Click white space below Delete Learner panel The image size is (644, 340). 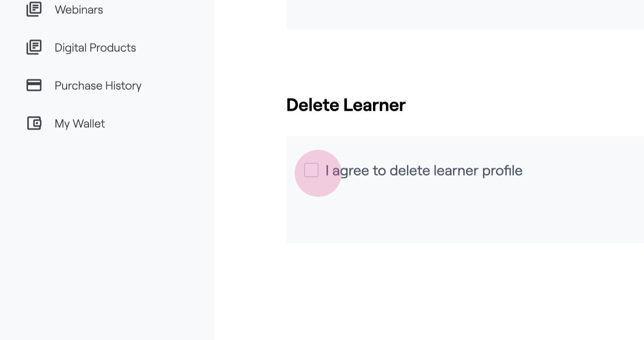tap(465, 290)
